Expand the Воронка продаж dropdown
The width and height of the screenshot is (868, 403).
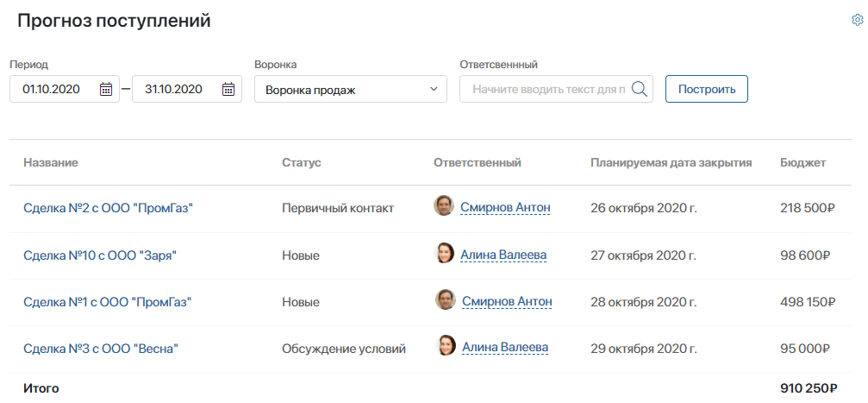pos(351,89)
